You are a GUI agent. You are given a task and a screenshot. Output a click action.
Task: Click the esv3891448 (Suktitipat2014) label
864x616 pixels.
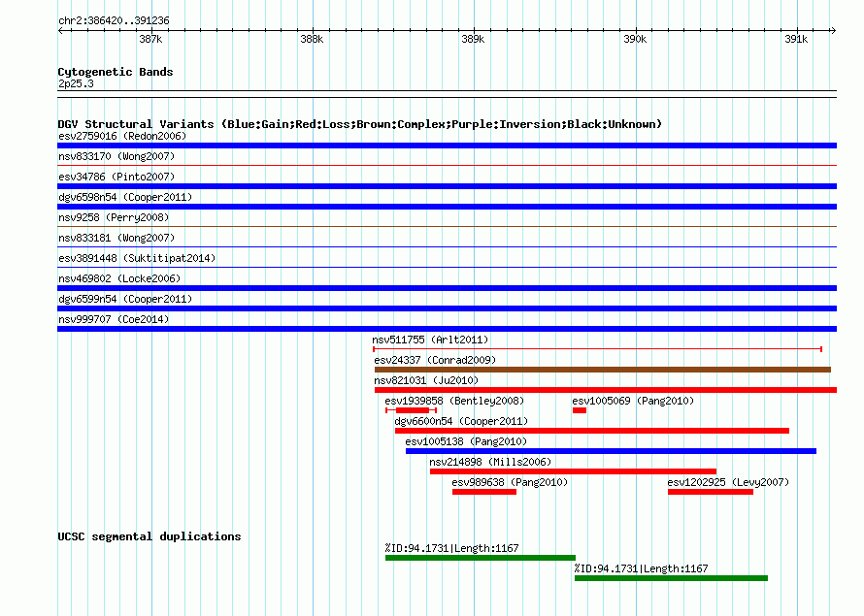tap(137, 258)
